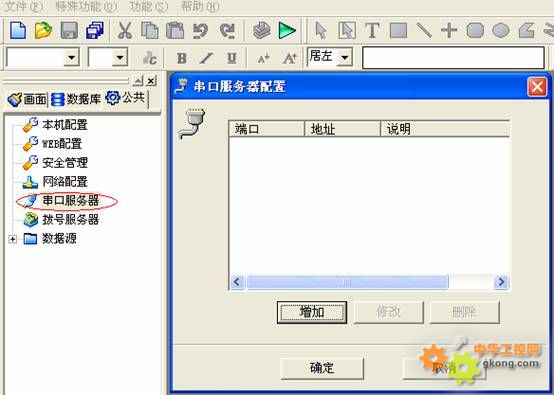
Task: Select the Cut scissors icon
Action: 124,30
